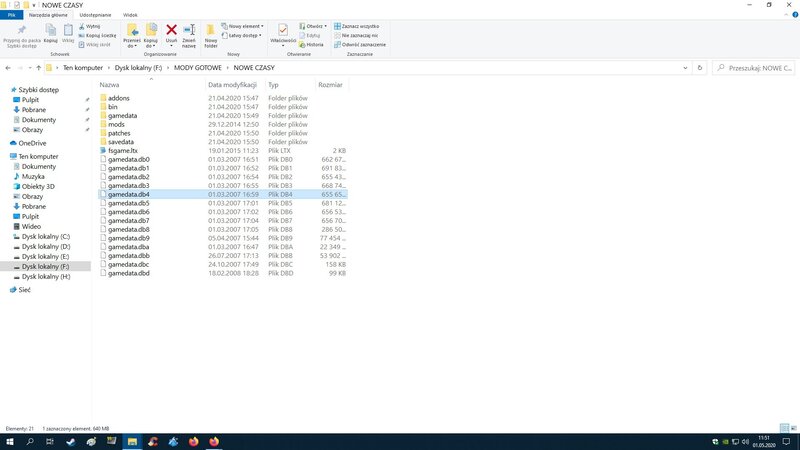Open Quick Access Toolbar customize arrow

pos(34,5)
